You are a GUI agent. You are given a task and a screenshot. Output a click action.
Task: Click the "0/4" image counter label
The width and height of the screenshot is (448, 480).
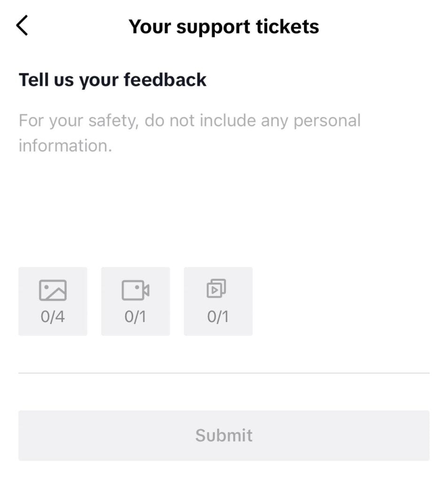pyautogui.click(x=53, y=317)
